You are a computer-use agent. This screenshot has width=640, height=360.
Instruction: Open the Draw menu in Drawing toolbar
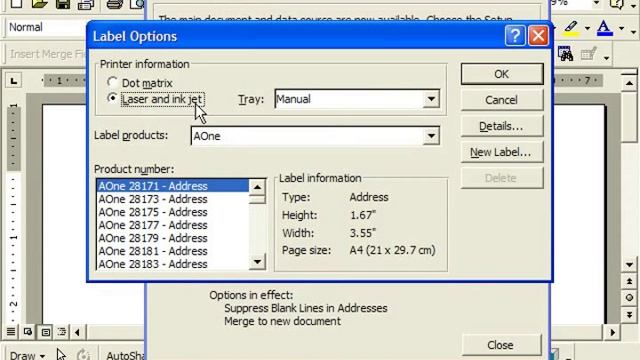coord(27,355)
